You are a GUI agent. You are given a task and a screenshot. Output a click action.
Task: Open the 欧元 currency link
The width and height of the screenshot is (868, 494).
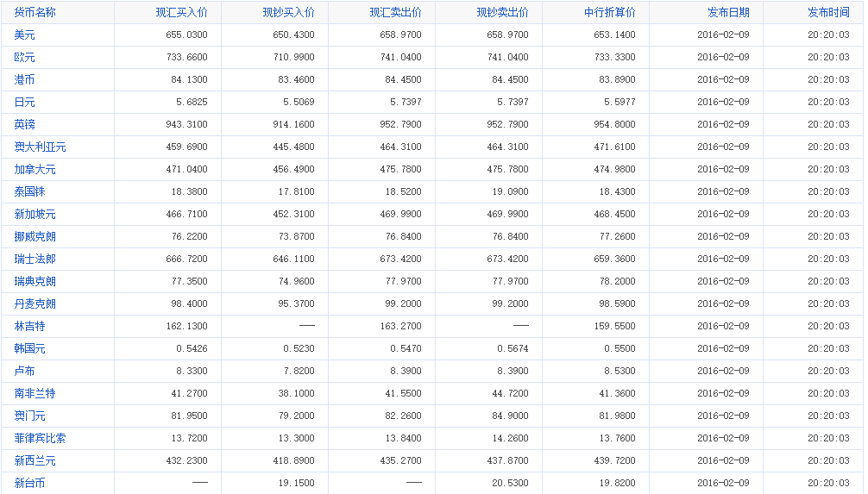tap(25, 57)
